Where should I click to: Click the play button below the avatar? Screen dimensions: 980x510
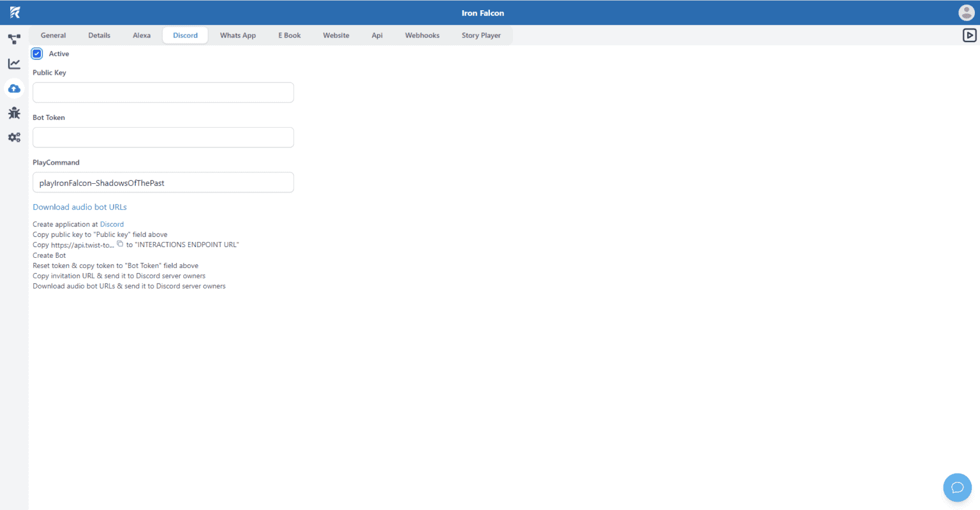tap(970, 35)
